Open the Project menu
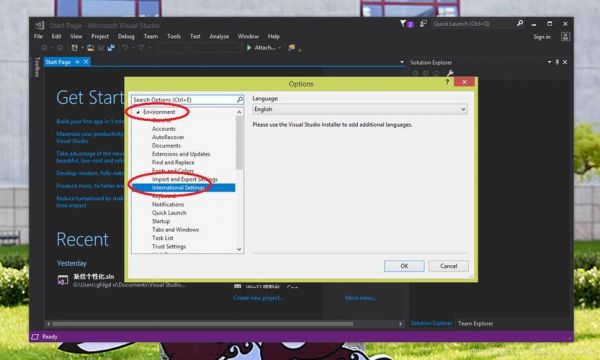The width and height of the screenshot is (600, 360). click(x=100, y=36)
